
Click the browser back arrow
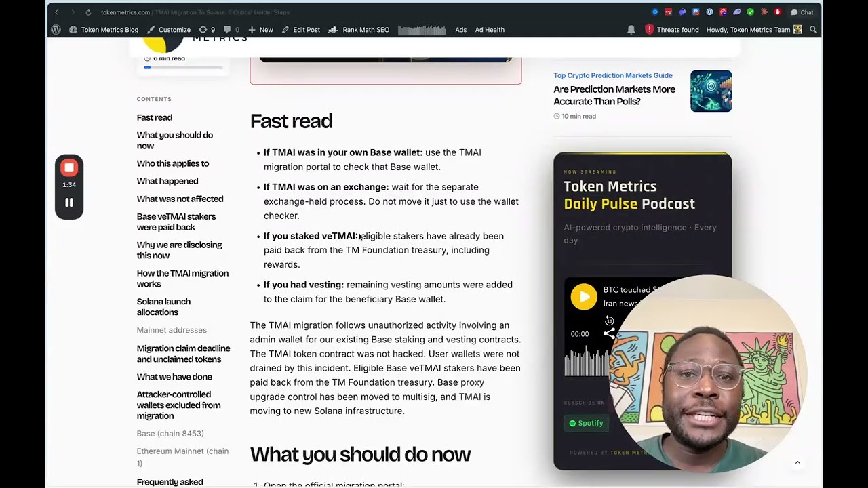[56, 12]
